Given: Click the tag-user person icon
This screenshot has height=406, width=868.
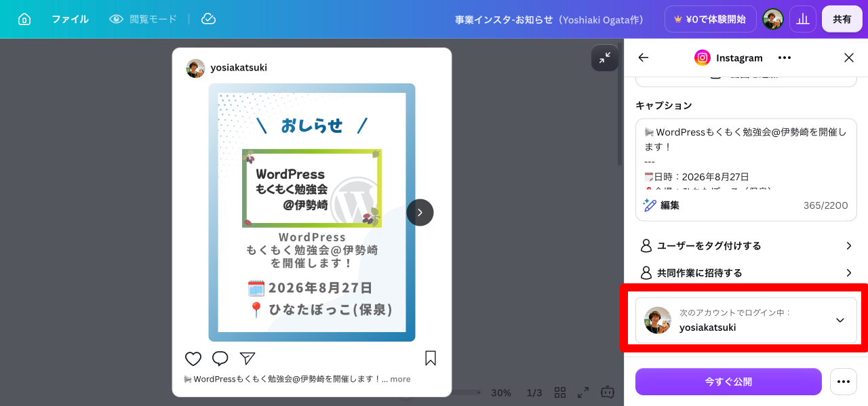Looking at the screenshot, I should point(646,245).
